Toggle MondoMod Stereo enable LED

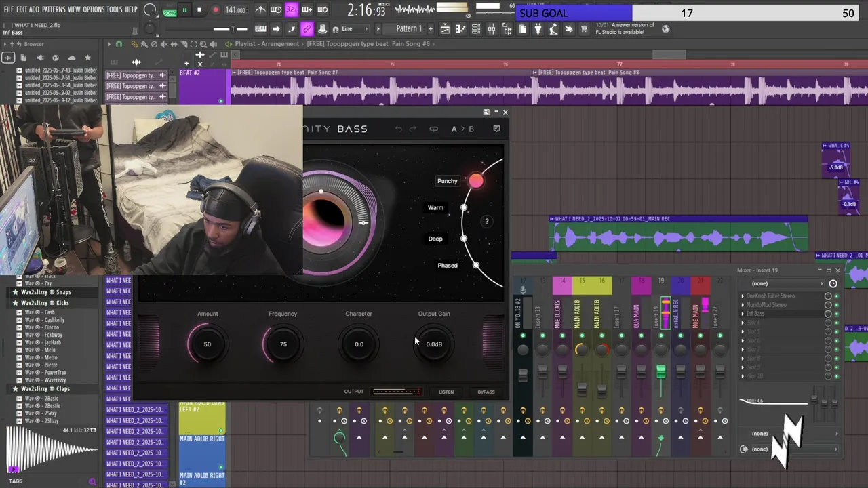836,305
